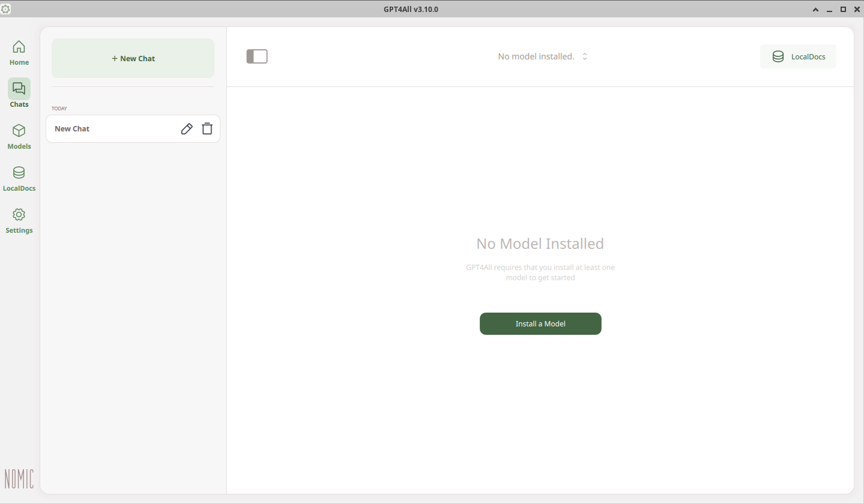Delete the New Chat with trash icon
The width and height of the screenshot is (864, 504).
(x=207, y=128)
